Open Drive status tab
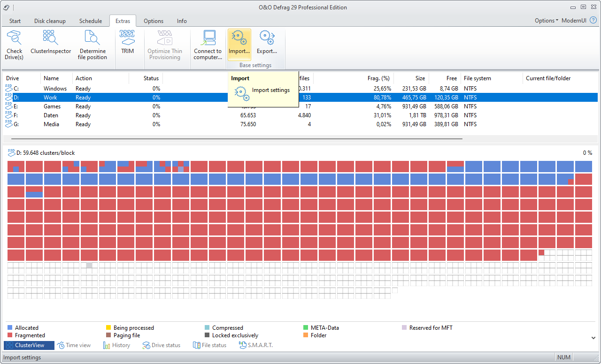Viewport: 601px width, 364px height. 162,345
